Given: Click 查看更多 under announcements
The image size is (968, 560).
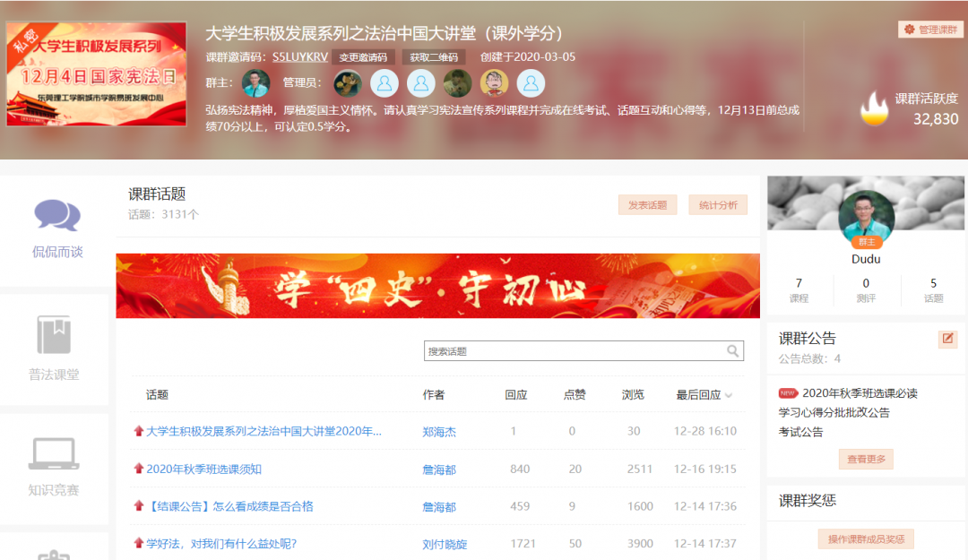Looking at the screenshot, I should pos(866,459).
